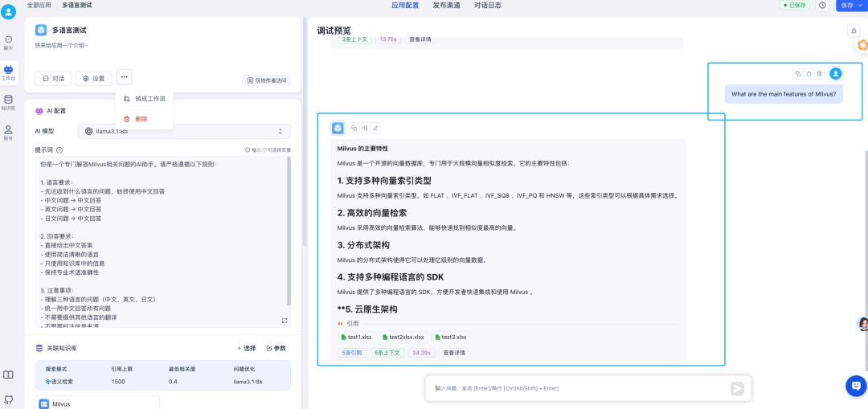The width and height of the screenshot is (868, 409).
Task: Open version history clock icon
Action: click(823, 5)
